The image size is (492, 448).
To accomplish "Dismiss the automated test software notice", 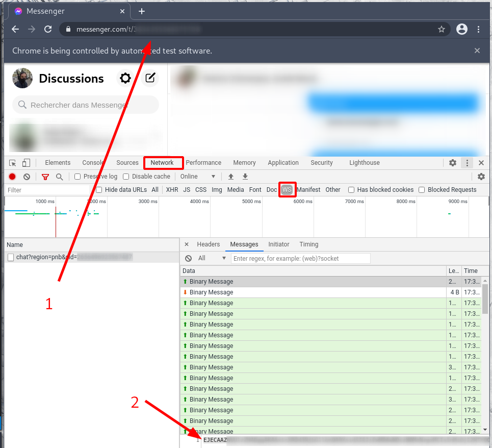I will tap(477, 51).
